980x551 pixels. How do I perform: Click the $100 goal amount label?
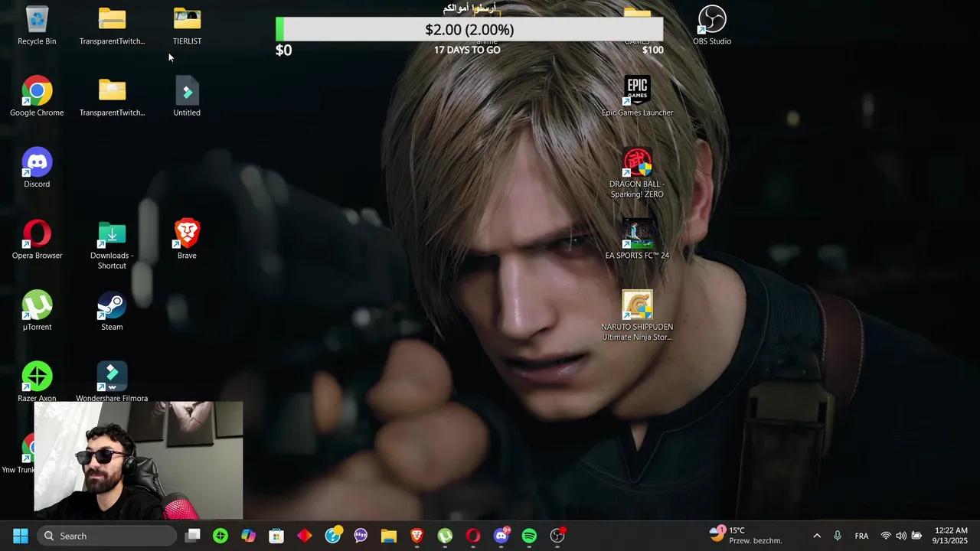652,50
